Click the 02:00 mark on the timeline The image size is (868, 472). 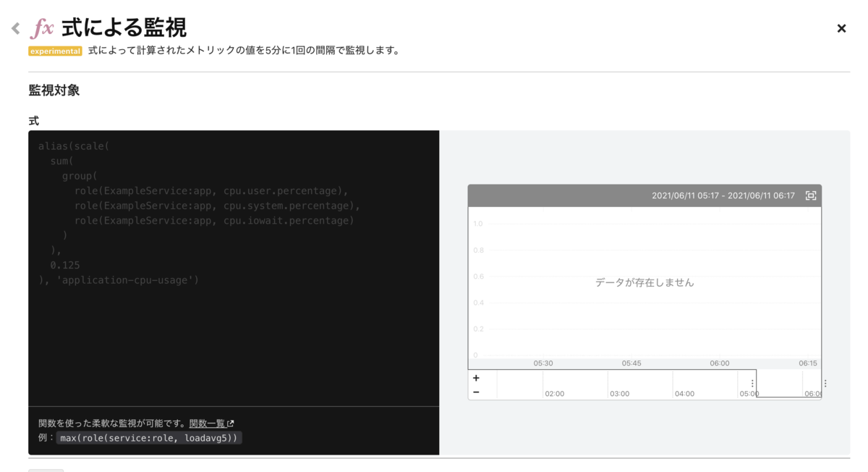555,394
